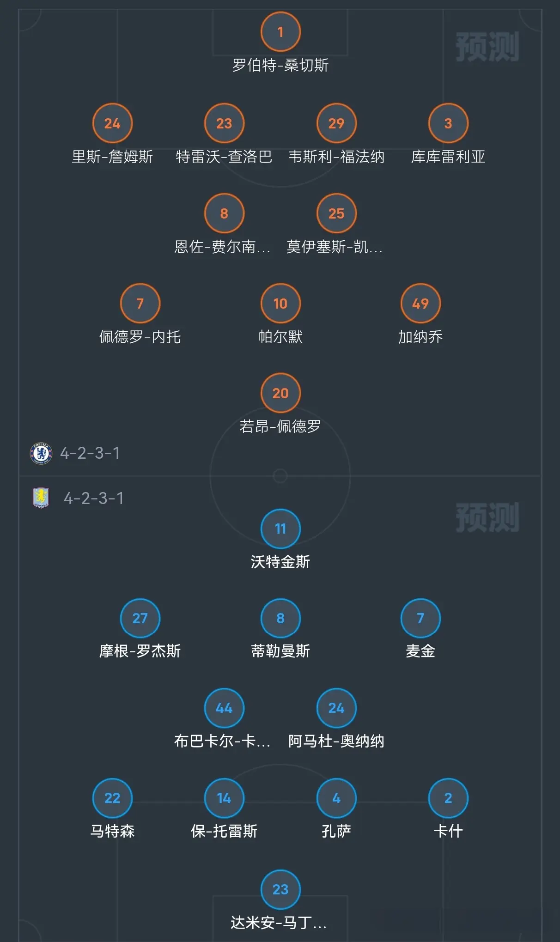Select the orange number 49 player badge
The width and height of the screenshot is (560, 942).
pos(420,304)
